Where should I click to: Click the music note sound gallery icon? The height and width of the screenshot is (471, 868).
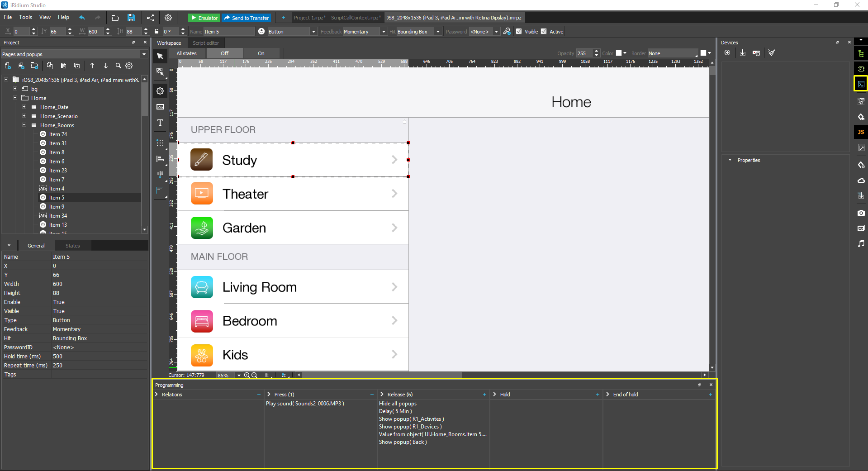click(x=861, y=243)
